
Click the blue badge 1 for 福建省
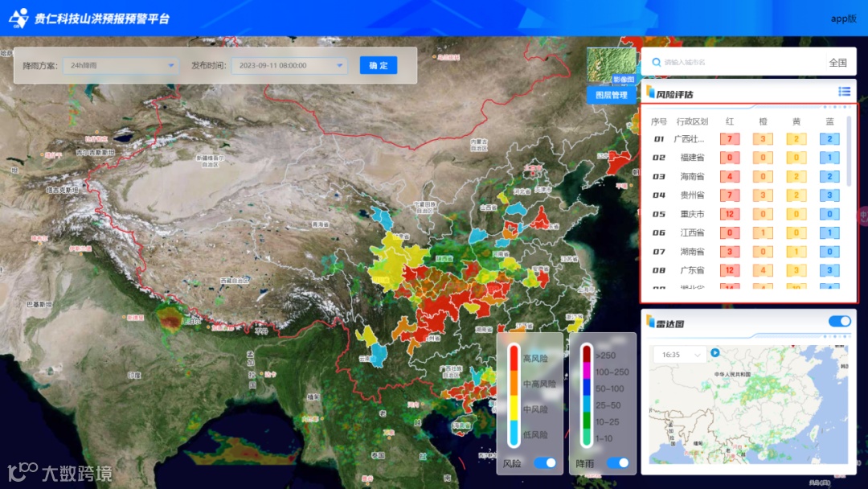(829, 158)
